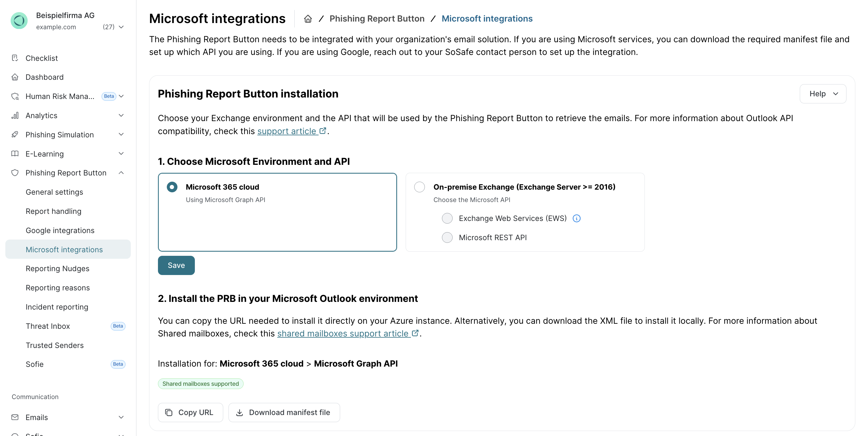868x436 pixels.
Task: Select On-premise Exchange radio button
Action: 419,187
